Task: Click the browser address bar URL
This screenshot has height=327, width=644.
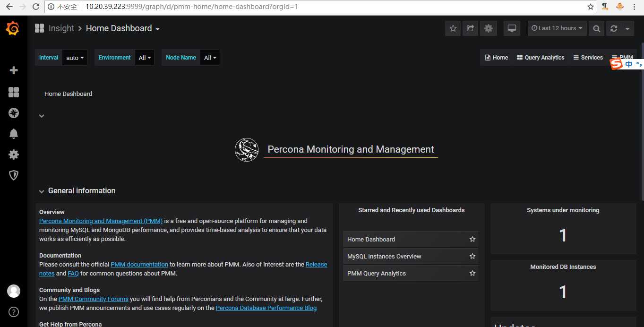Action: pyautogui.click(x=192, y=7)
